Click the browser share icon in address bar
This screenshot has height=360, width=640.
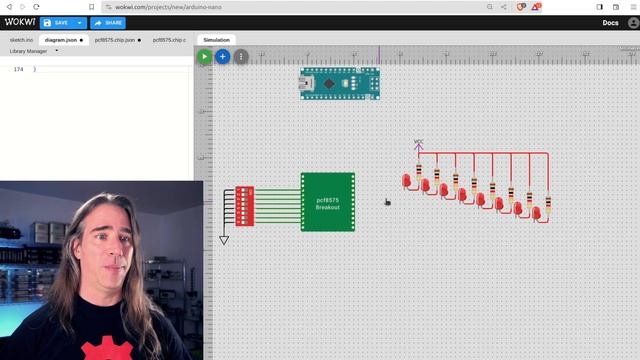pyautogui.click(x=504, y=7)
